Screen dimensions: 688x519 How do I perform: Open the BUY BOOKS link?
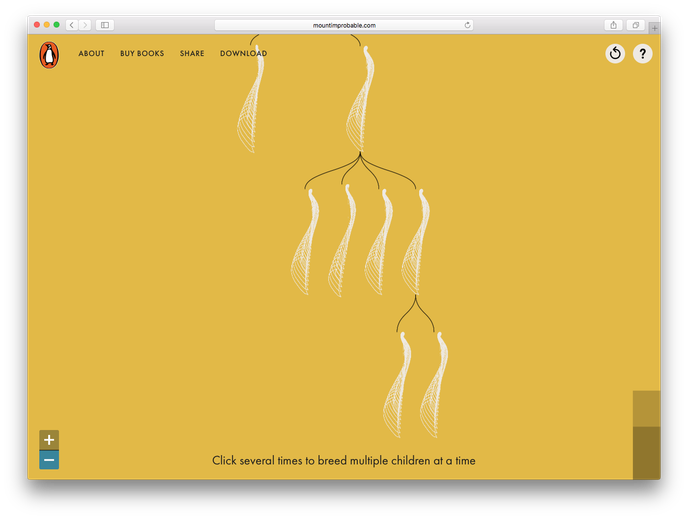(x=142, y=54)
